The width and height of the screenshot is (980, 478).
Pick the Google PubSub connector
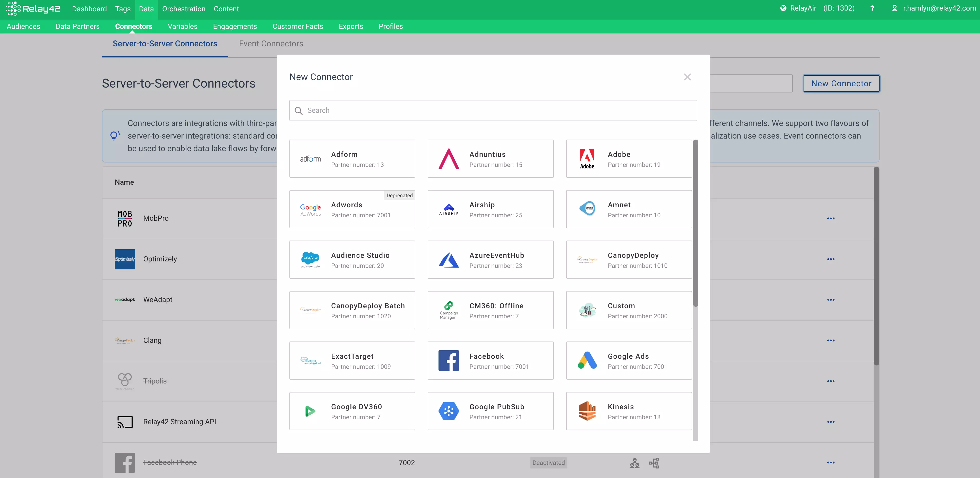coord(490,411)
